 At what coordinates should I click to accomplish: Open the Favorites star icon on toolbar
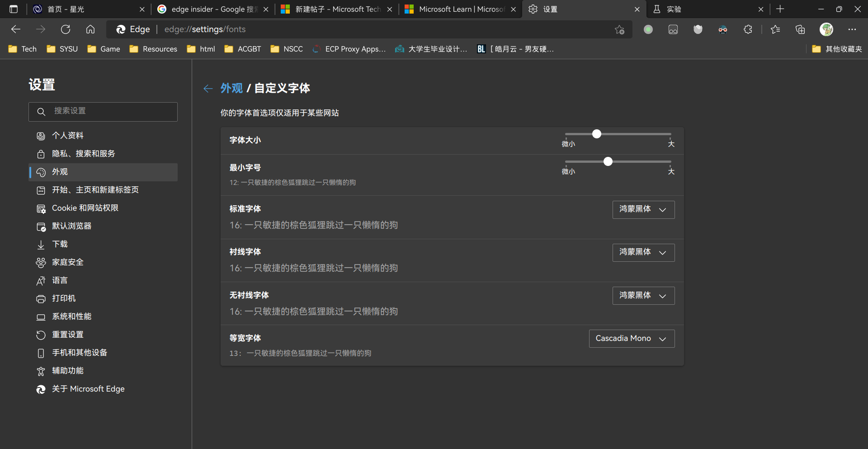point(775,29)
